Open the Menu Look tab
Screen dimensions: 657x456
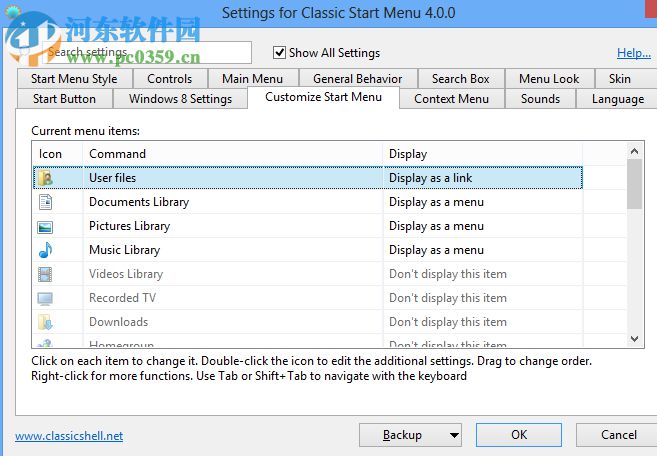click(x=549, y=79)
